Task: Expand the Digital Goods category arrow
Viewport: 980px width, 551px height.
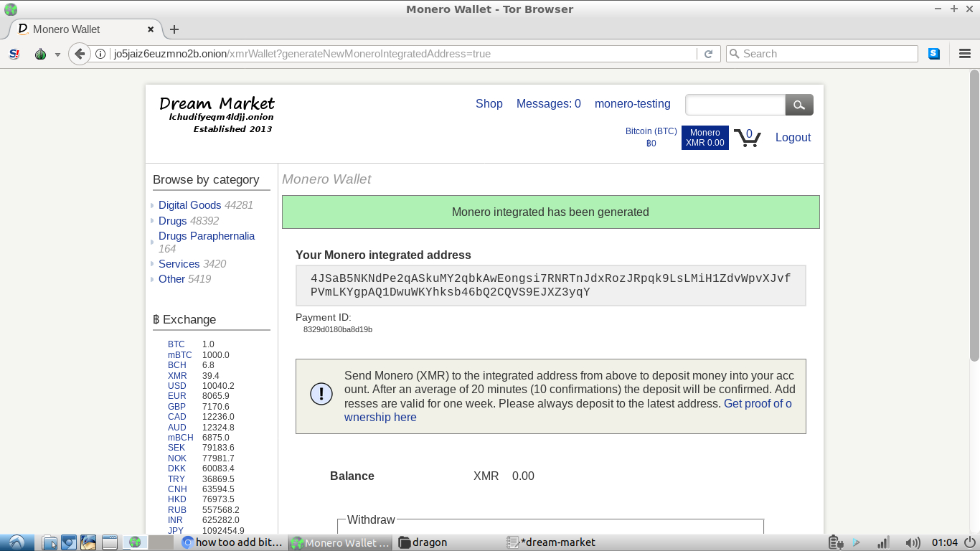Action: [x=152, y=205]
